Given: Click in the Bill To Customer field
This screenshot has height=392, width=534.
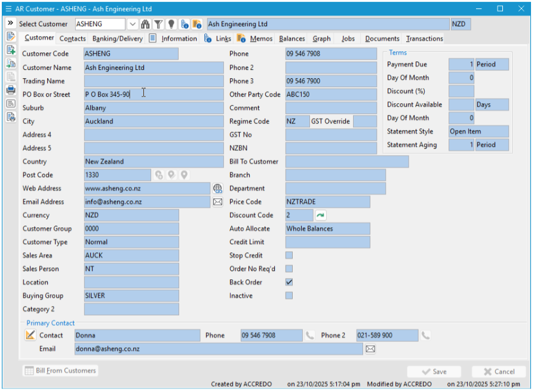Looking at the screenshot, I should (x=347, y=162).
